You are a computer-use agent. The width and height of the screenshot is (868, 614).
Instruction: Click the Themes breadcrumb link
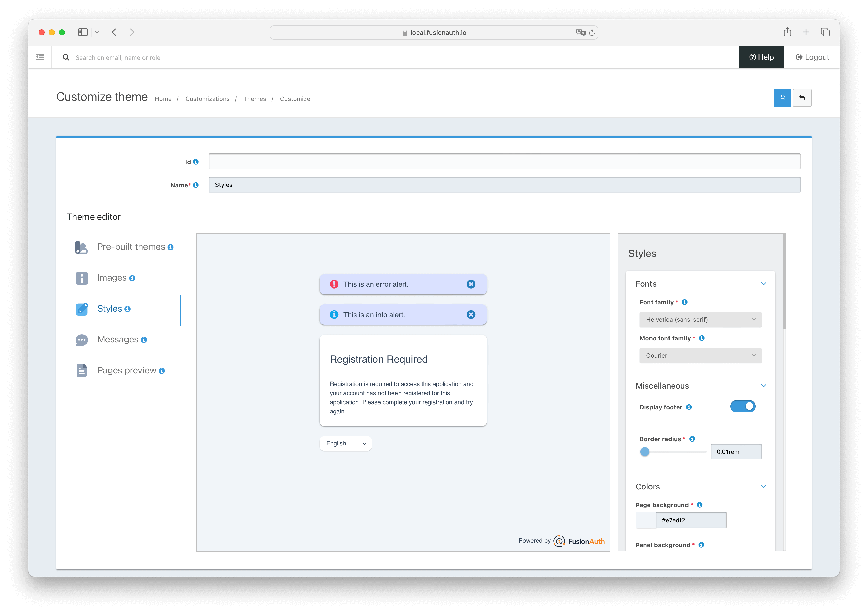(x=255, y=99)
